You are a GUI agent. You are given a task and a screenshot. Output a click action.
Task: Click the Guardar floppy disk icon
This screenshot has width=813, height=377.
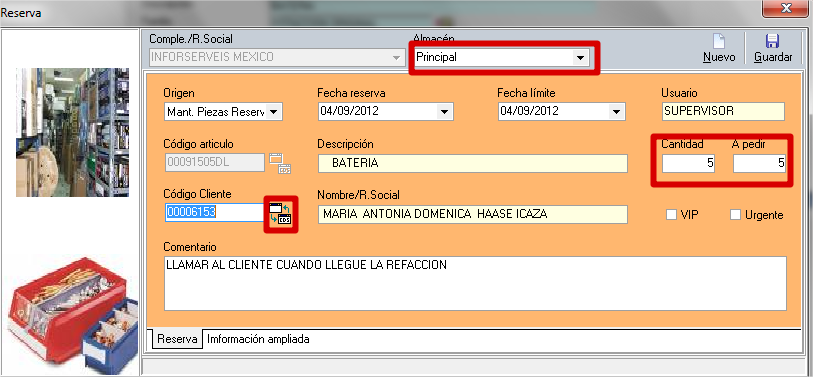[773, 41]
